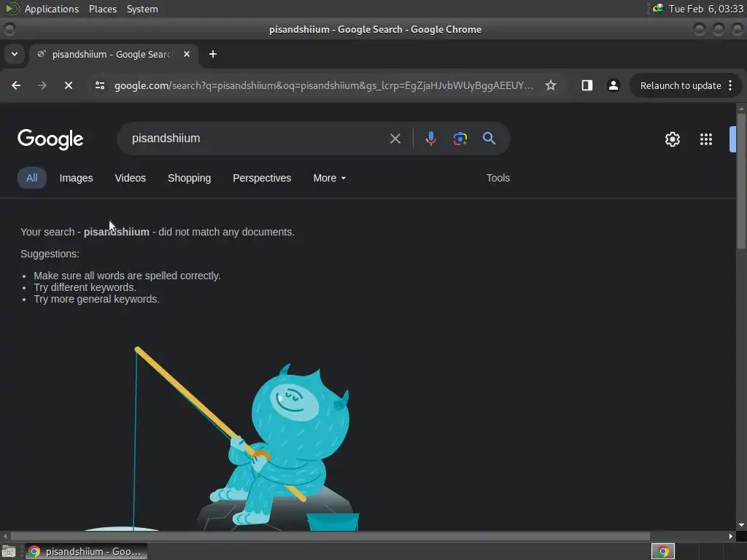The height and width of the screenshot is (560, 747).
Task: Open search Tools options
Action: coord(498,178)
